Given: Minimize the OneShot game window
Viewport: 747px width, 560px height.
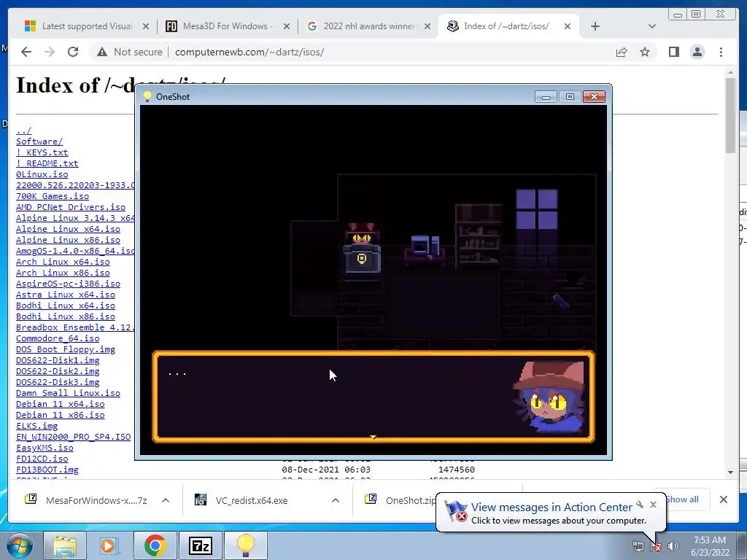Looking at the screenshot, I should tap(546, 97).
